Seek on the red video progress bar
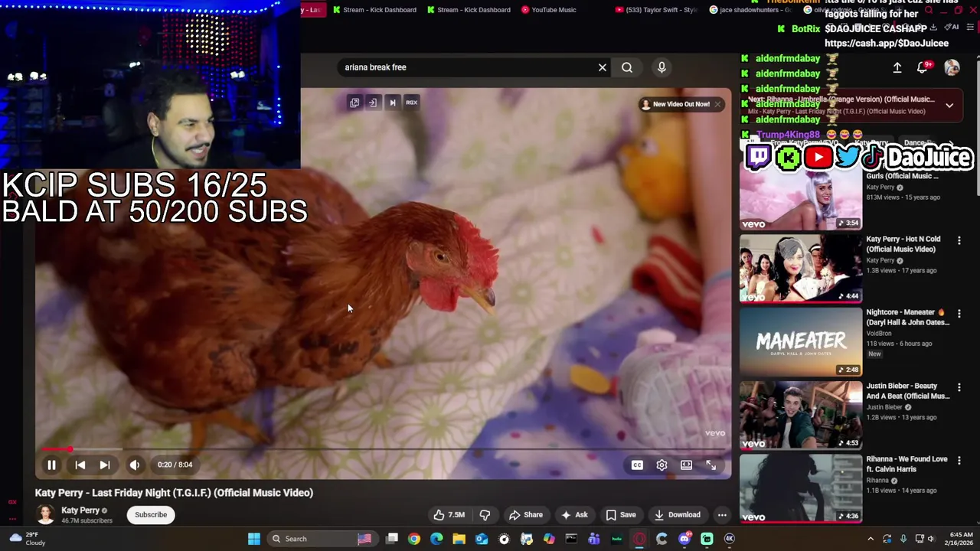This screenshot has width=980, height=551. click(383, 449)
